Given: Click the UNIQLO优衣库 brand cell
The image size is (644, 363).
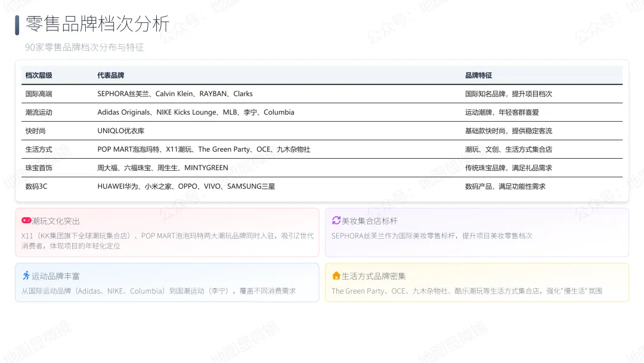Looking at the screenshot, I should tap(120, 131).
